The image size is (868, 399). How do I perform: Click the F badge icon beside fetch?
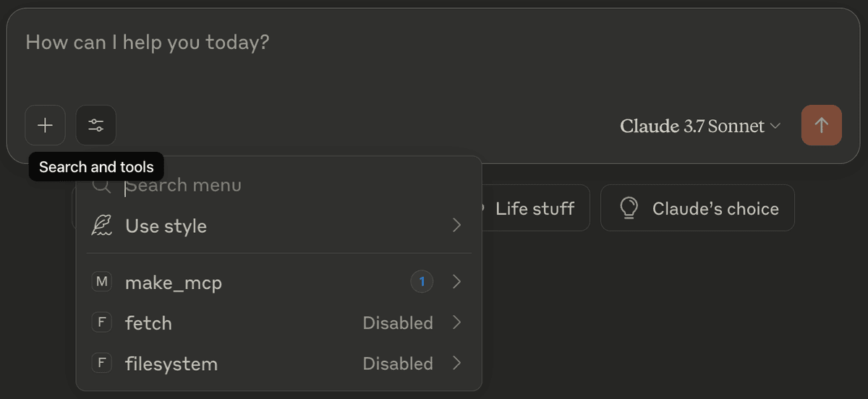tap(102, 322)
